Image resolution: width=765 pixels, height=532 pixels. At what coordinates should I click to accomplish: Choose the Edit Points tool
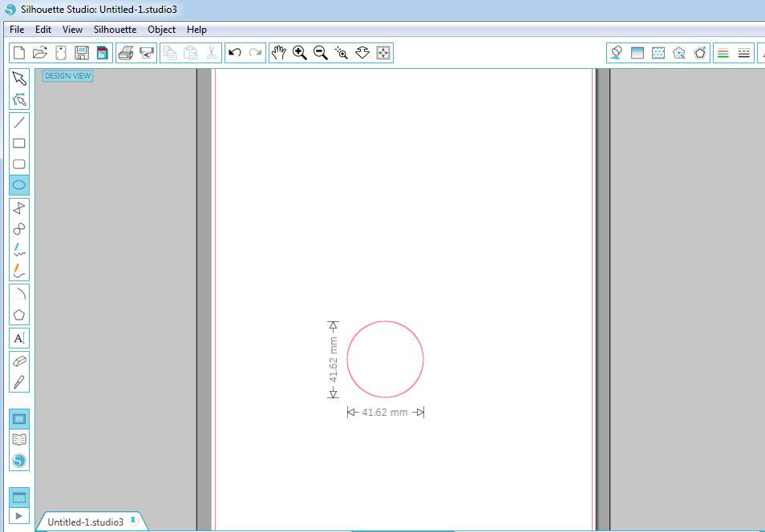coord(19,99)
